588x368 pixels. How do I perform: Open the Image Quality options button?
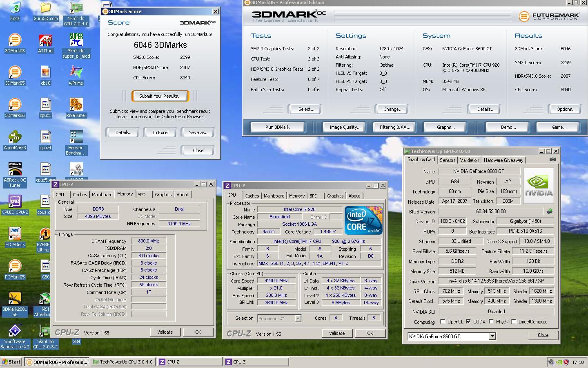[x=345, y=127]
